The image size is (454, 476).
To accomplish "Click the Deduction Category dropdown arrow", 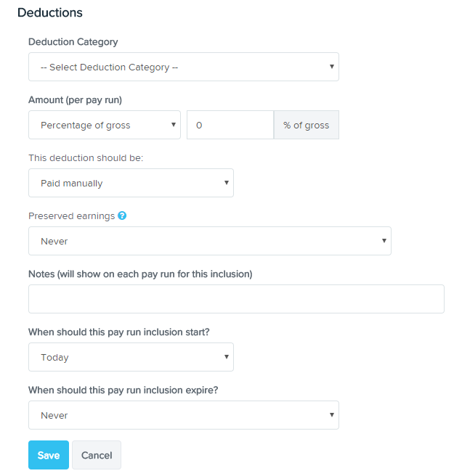I will point(331,67).
